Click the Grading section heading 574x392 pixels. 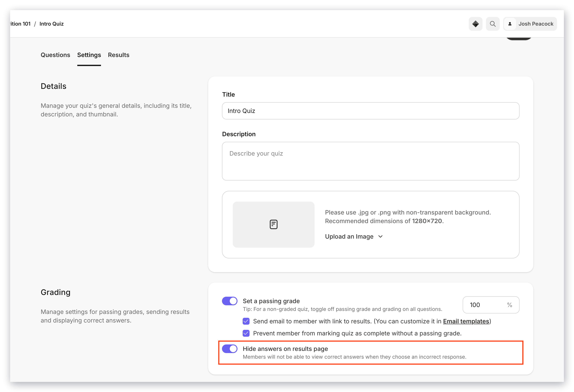pyautogui.click(x=55, y=292)
